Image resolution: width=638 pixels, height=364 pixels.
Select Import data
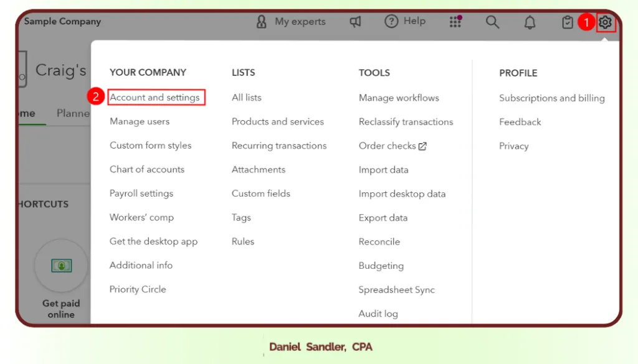pos(383,170)
